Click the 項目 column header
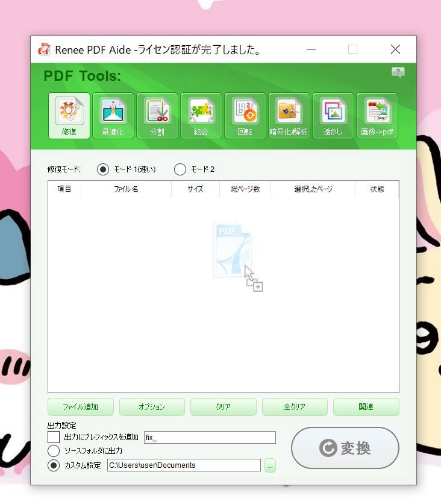441x504 pixels. [64, 189]
